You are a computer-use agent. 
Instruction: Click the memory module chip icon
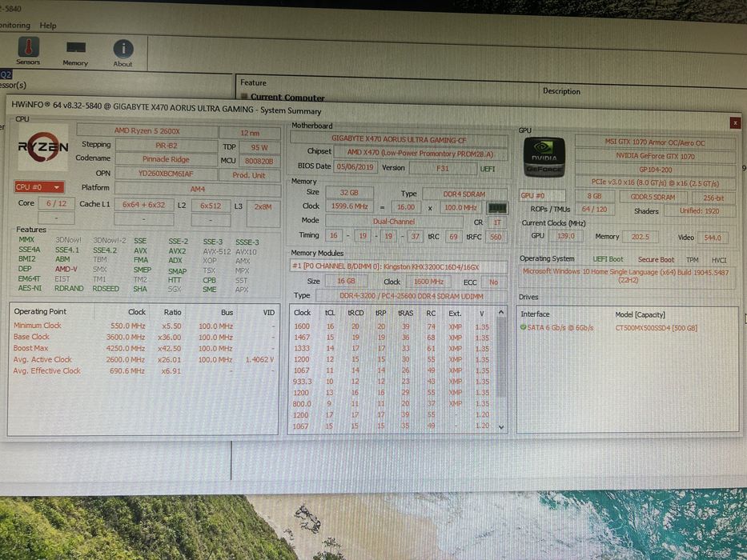(x=496, y=208)
